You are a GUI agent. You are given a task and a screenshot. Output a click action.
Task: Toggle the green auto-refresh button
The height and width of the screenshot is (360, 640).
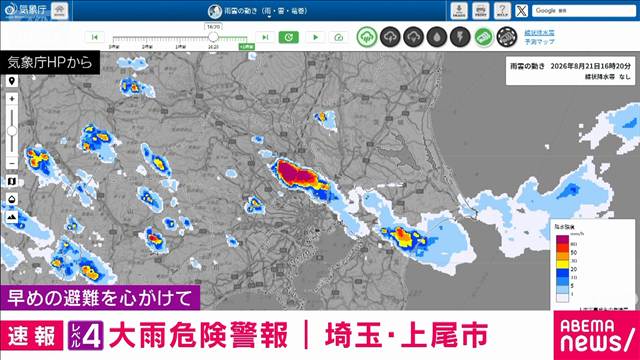(289, 37)
